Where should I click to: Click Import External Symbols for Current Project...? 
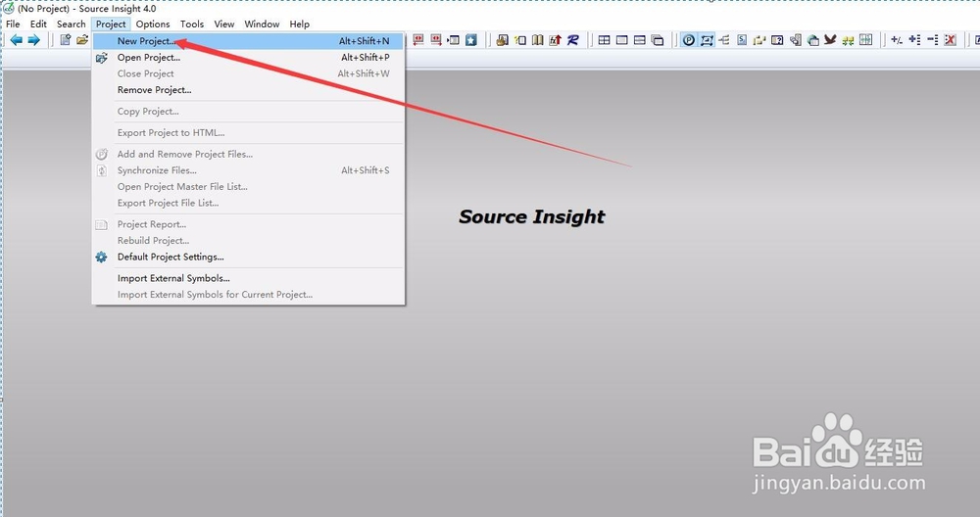[248, 294]
